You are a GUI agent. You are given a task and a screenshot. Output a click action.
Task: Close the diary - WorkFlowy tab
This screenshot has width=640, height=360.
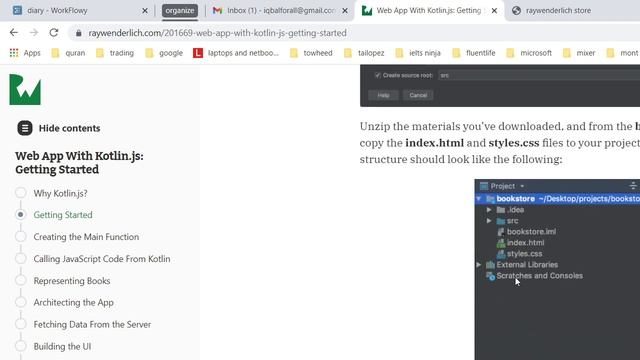pos(144,11)
